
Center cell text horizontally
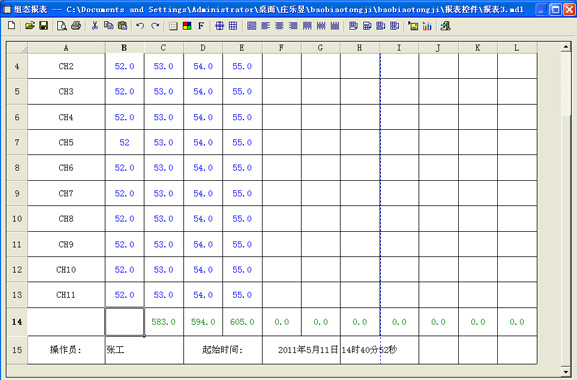(x=279, y=25)
